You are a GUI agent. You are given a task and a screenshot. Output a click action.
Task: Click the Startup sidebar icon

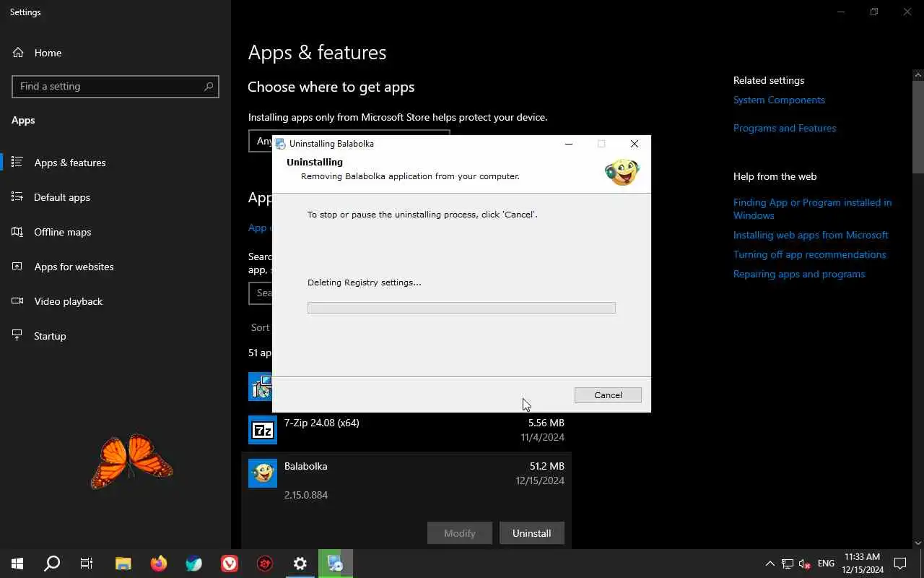tap(17, 336)
